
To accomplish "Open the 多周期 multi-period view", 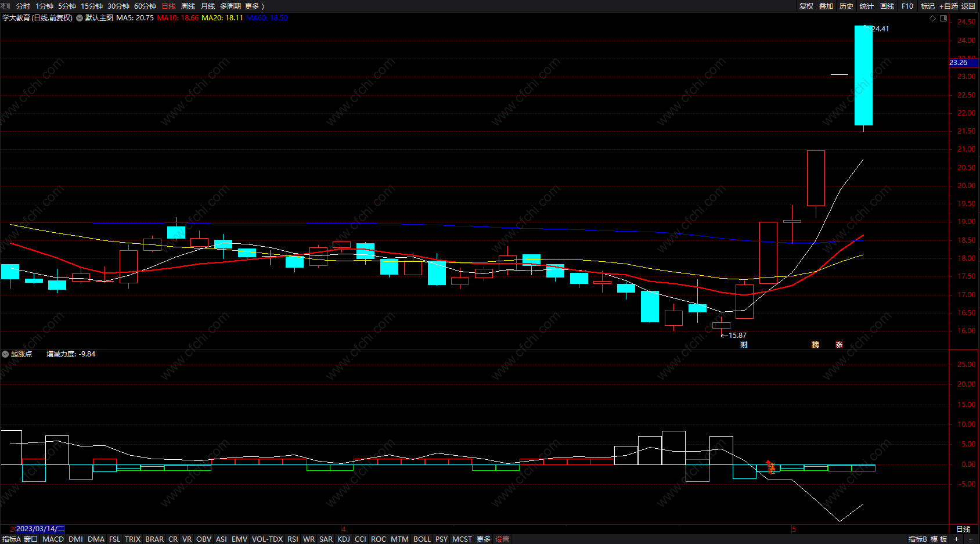I will pos(230,6).
